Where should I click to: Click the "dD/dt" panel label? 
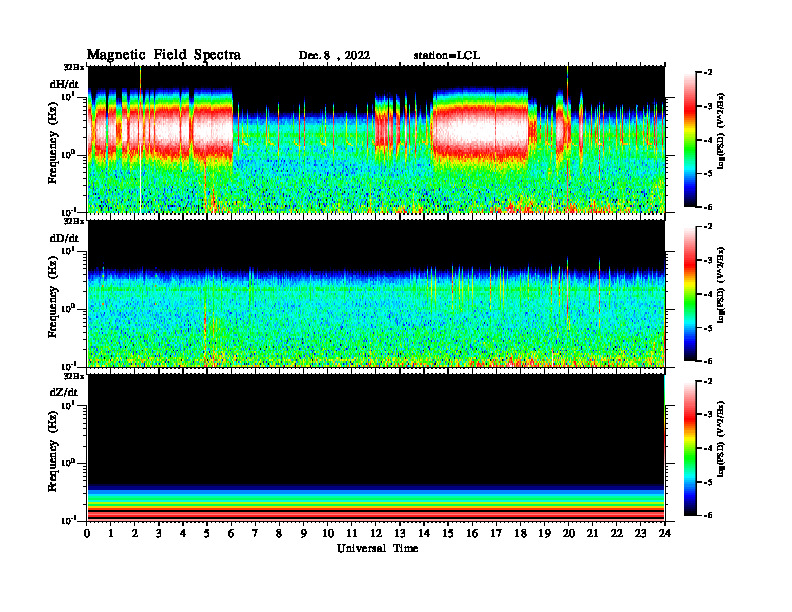(x=64, y=238)
